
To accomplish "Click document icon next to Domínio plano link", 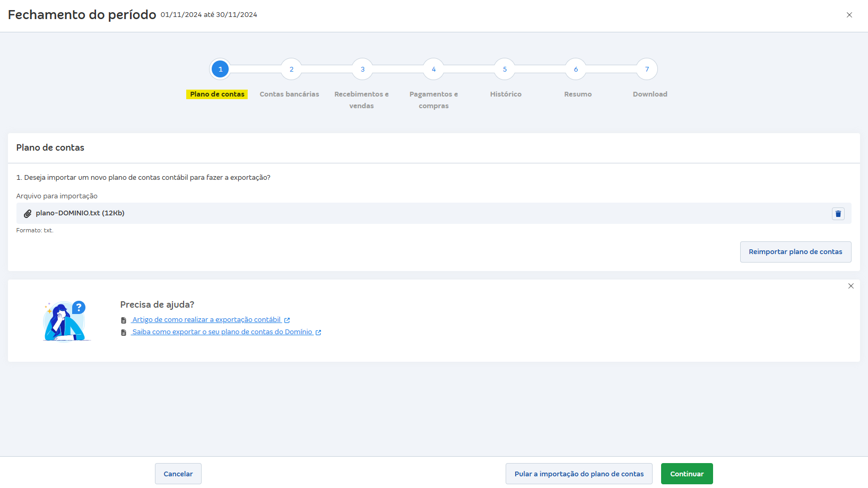I will pyautogui.click(x=124, y=333).
